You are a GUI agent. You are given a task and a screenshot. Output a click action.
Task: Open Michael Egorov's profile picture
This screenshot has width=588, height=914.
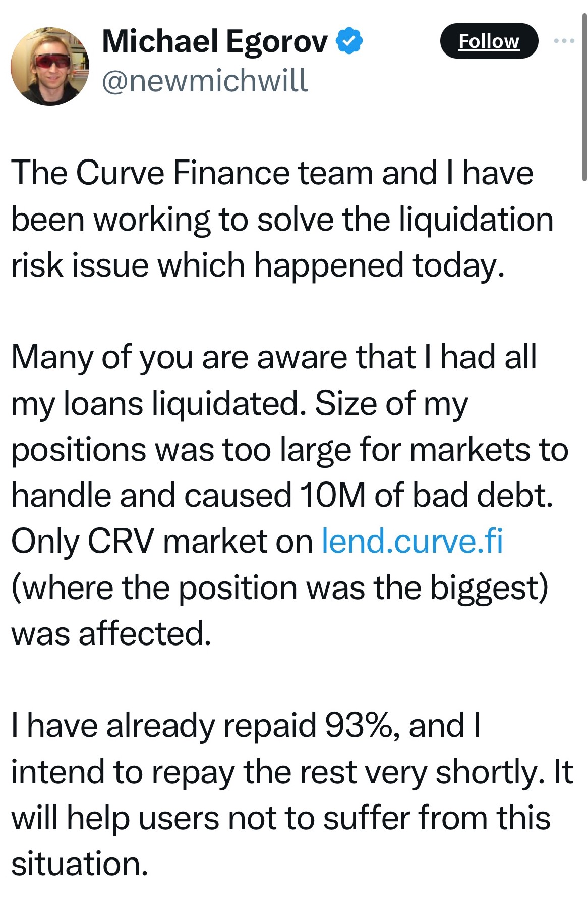click(49, 66)
